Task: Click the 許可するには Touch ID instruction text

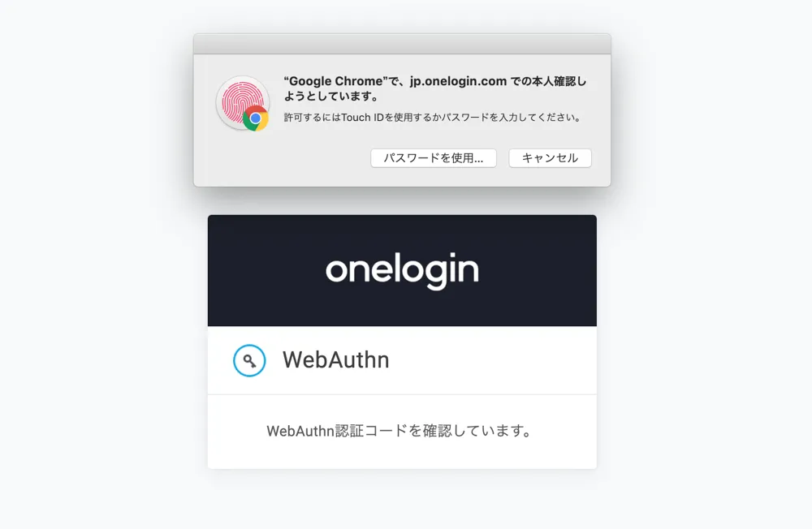Action: point(433,118)
